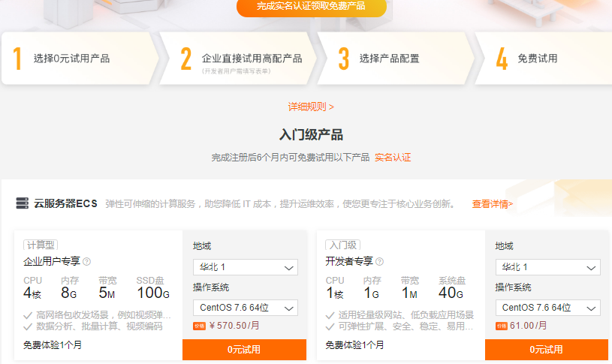Open the 详细规则 link
This screenshot has width=612, height=364.
point(311,107)
